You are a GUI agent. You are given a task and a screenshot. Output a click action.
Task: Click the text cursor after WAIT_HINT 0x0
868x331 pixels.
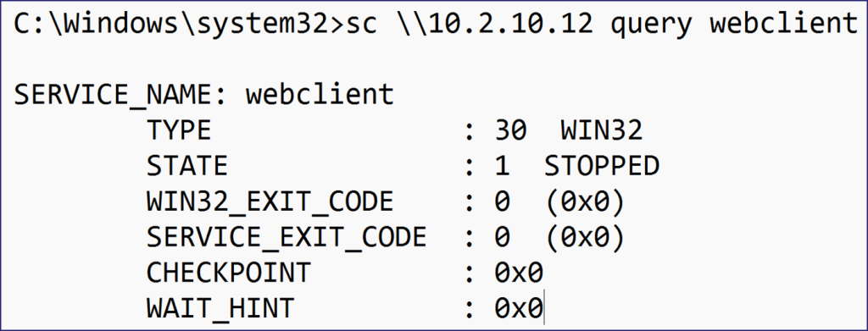[544, 307]
